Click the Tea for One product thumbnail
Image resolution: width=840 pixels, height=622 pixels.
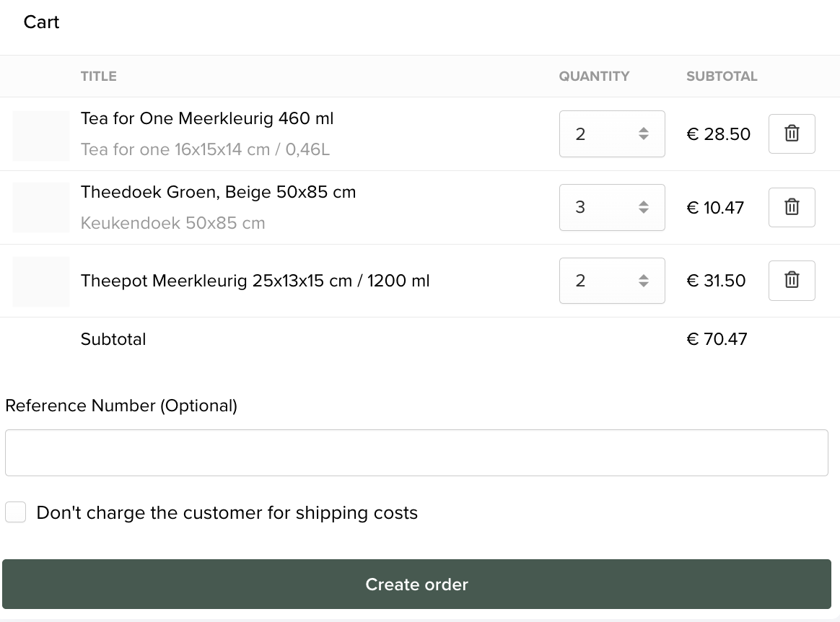click(x=41, y=136)
